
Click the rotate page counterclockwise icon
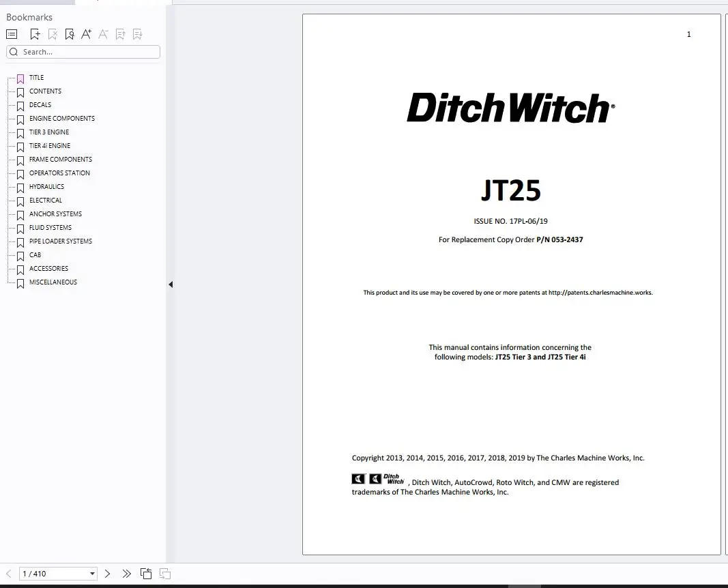pyautogui.click(x=146, y=574)
